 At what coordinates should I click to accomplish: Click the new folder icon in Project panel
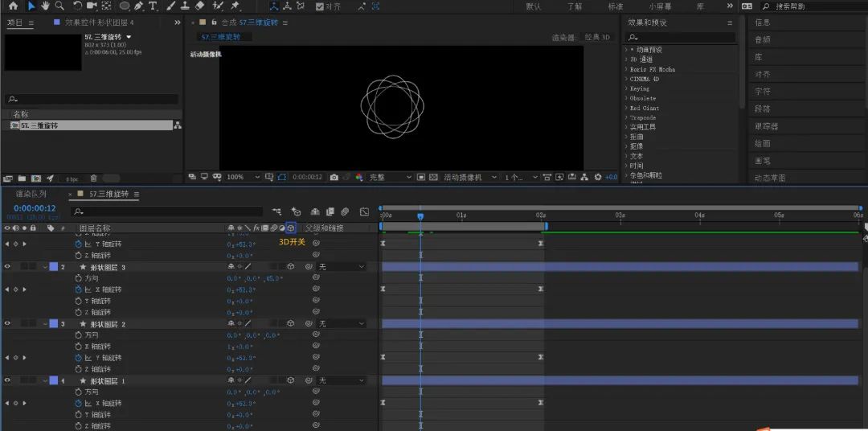tap(22, 179)
